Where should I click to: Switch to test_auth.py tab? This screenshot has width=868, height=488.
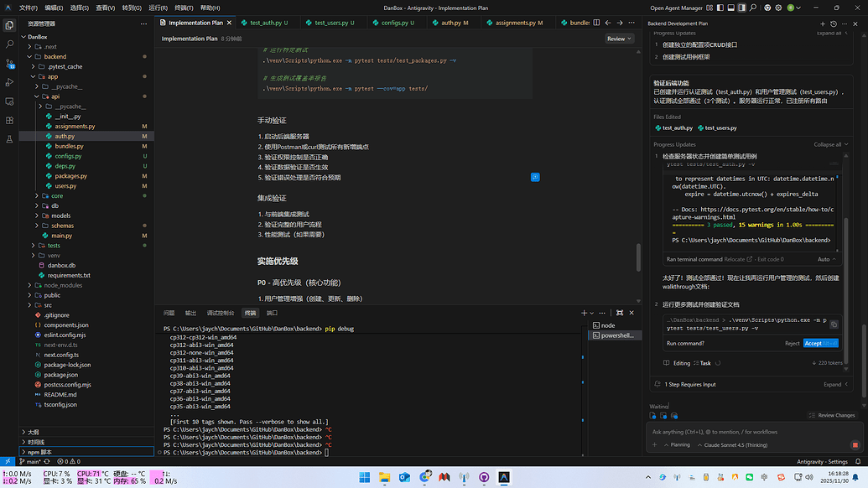265,23
